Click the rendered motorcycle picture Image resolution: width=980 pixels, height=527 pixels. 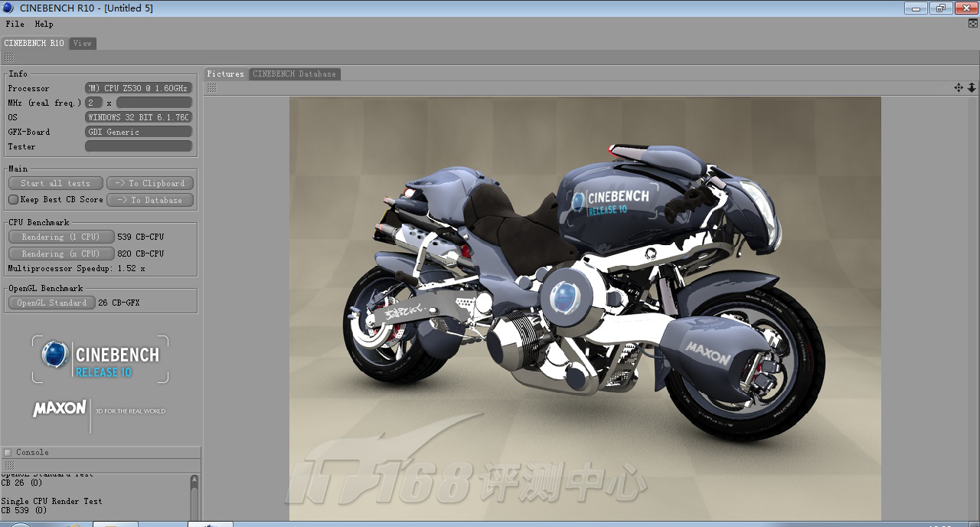pyautogui.click(x=585, y=308)
